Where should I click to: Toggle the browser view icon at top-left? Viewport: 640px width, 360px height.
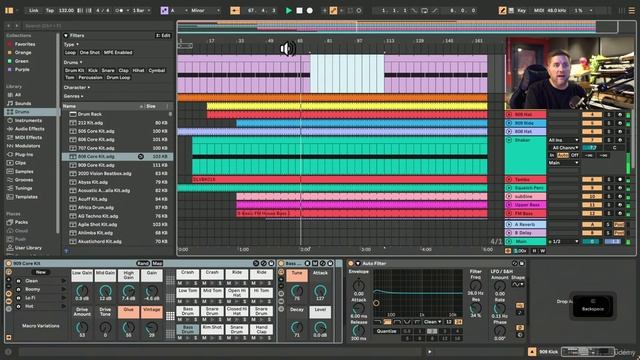[9, 11]
